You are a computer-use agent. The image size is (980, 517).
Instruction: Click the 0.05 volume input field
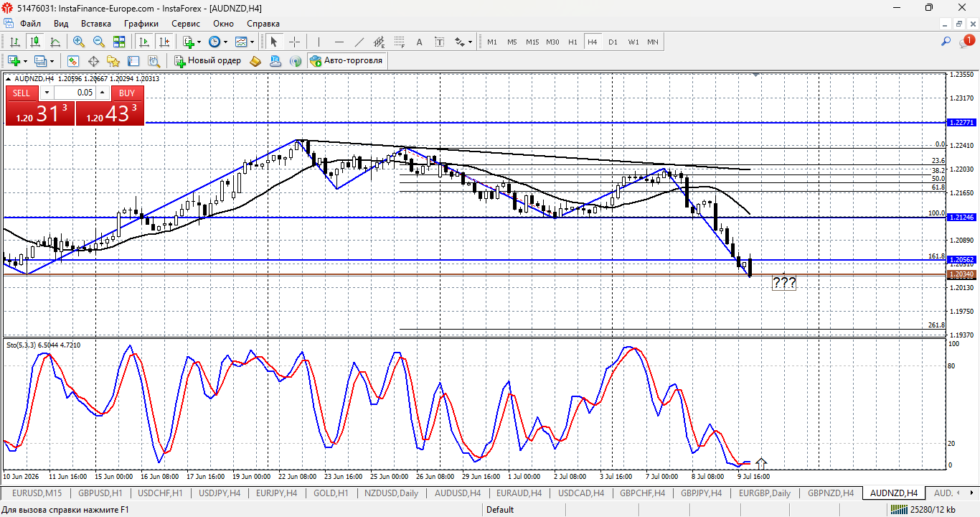point(75,93)
